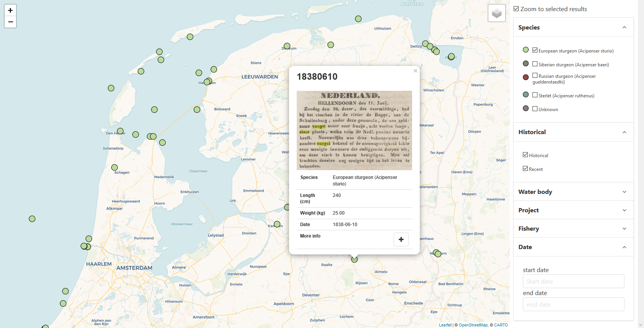Disable the Historical records checkbox

525,155
